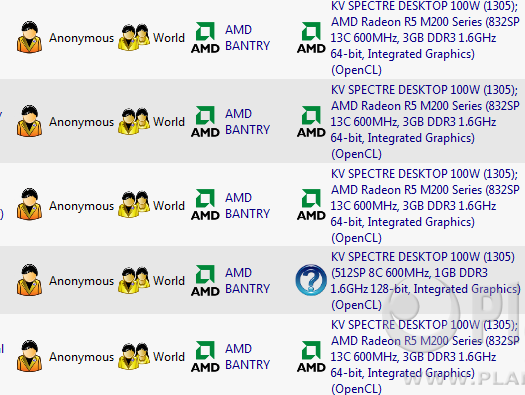Screen dimensions: 525x395
Task: Click the Anonymous user avatar in fourth row
Action: [x=29, y=280]
